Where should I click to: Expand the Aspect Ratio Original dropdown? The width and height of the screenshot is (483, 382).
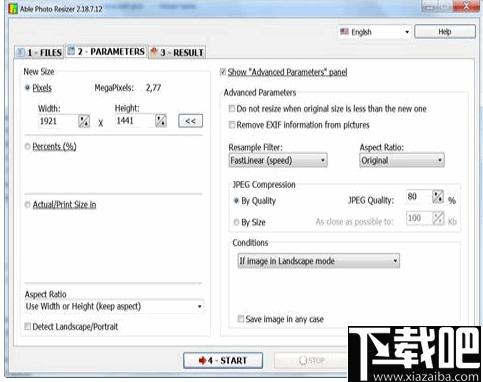click(402, 160)
